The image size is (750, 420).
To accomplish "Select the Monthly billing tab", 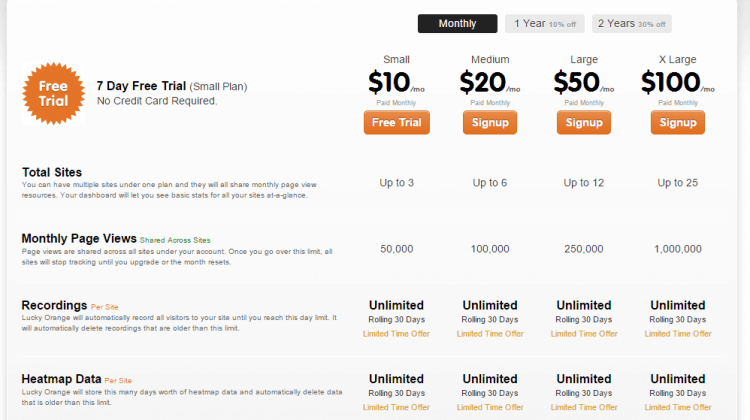I will [457, 23].
